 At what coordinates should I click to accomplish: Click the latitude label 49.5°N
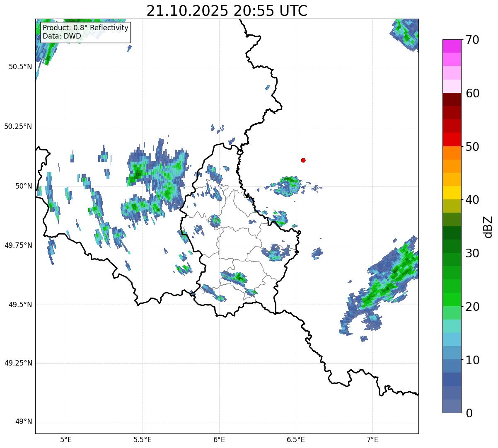tap(20, 305)
